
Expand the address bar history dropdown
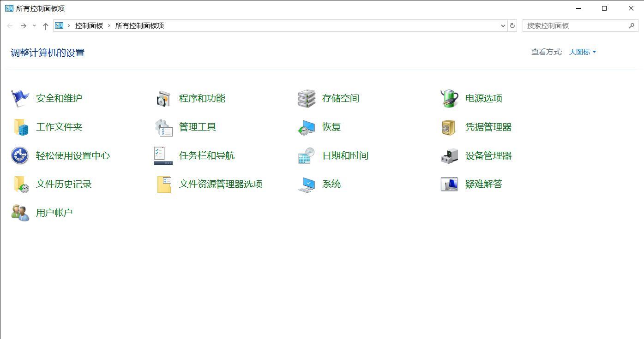503,26
